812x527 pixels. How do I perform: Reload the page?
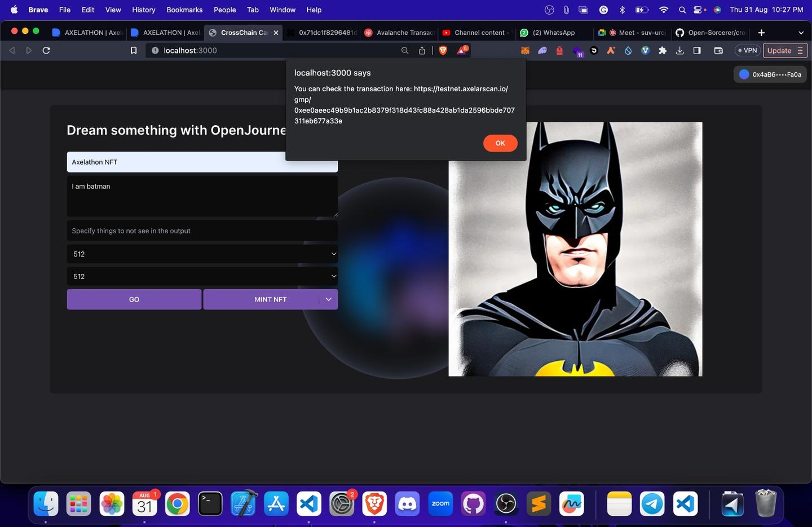[46, 50]
